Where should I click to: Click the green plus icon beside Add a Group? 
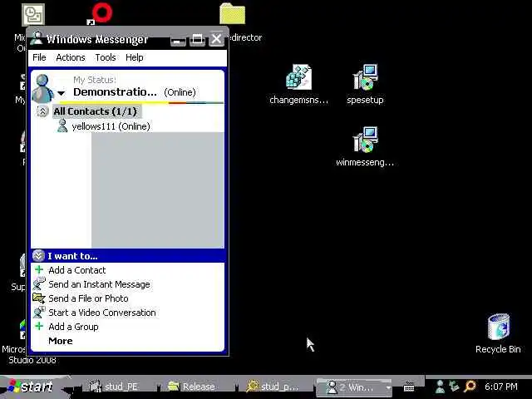coord(39,326)
